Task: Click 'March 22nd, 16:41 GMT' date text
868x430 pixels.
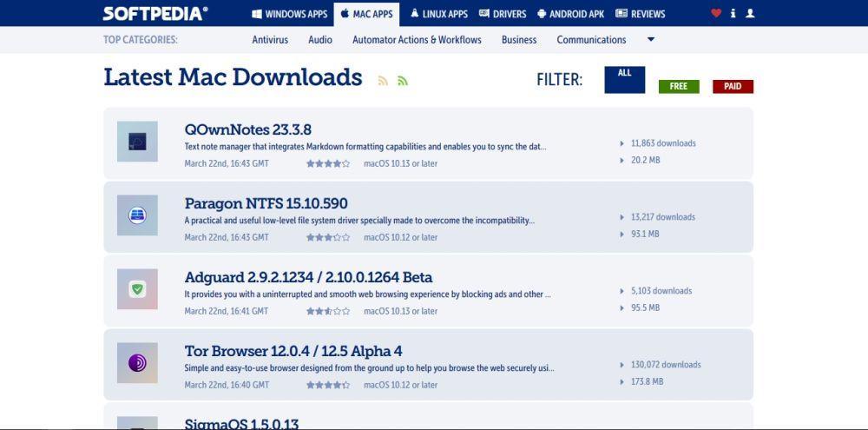Action: pos(227,311)
